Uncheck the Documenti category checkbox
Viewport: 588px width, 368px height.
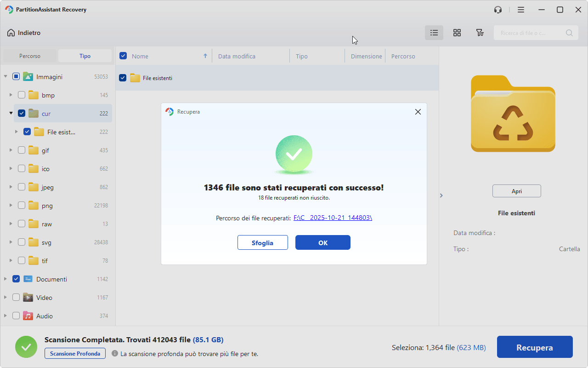(16, 279)
